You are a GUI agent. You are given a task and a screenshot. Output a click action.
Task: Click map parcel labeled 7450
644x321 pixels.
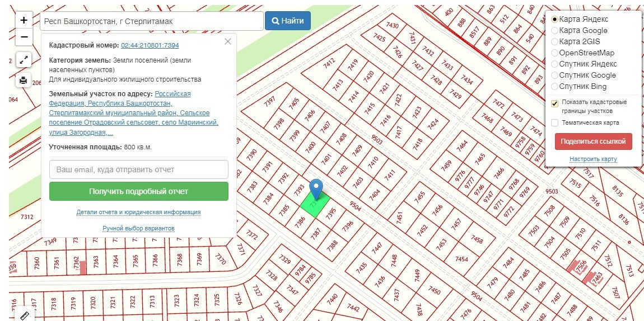click(x=433, y=290)
